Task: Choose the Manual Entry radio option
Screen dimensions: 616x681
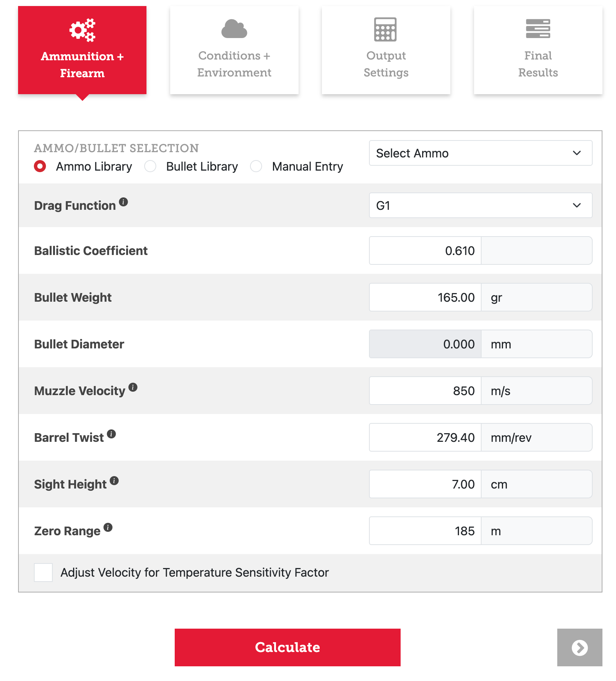Action: click(256, 166)
